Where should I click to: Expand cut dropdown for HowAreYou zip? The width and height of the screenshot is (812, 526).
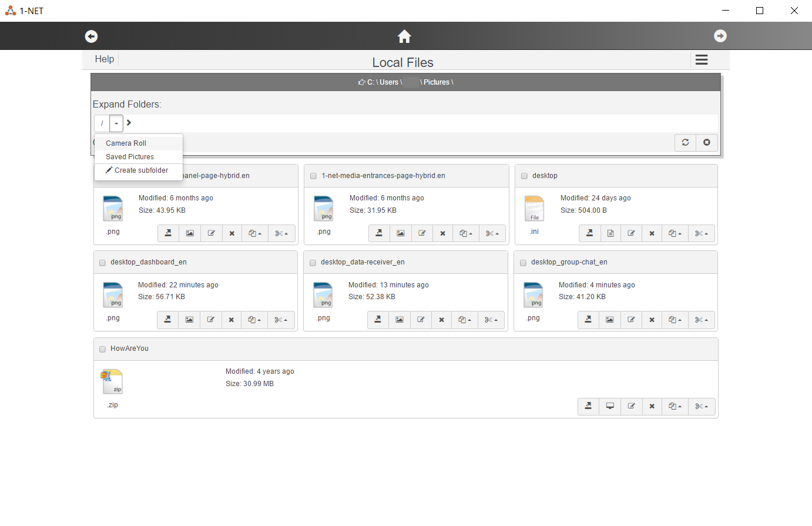tap(701, 406)
